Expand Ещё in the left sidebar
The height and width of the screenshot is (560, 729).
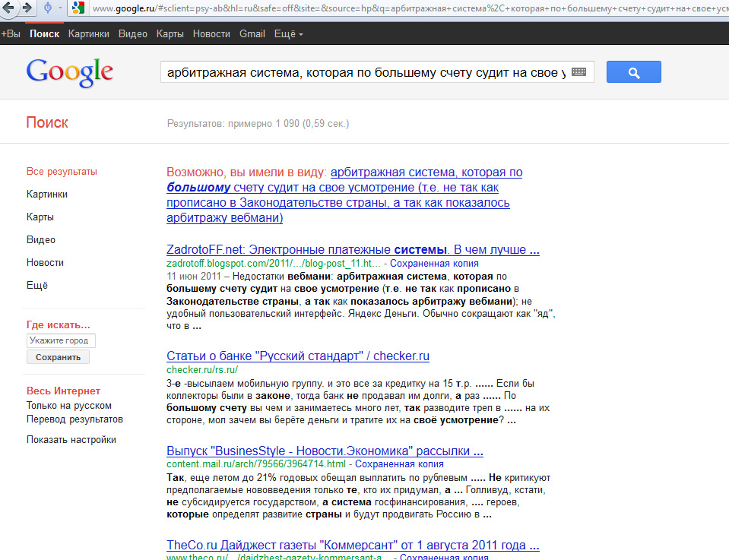[x=37, y=286]
